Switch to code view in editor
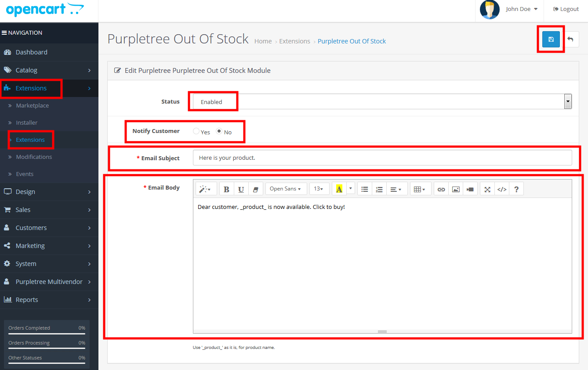 (502, 189)
